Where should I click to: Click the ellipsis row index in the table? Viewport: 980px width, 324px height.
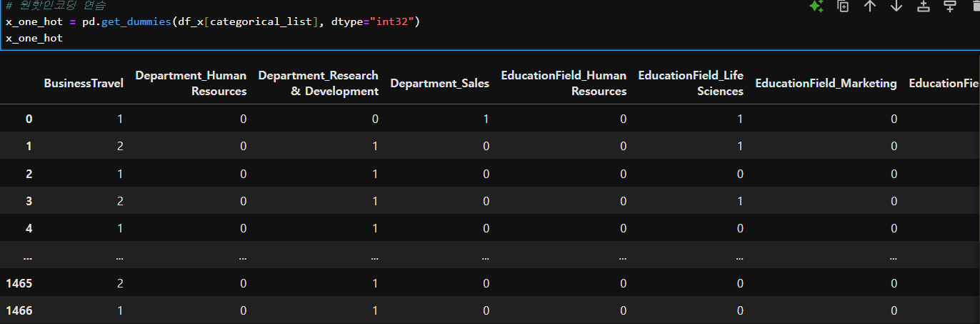[x=28, y=256]
